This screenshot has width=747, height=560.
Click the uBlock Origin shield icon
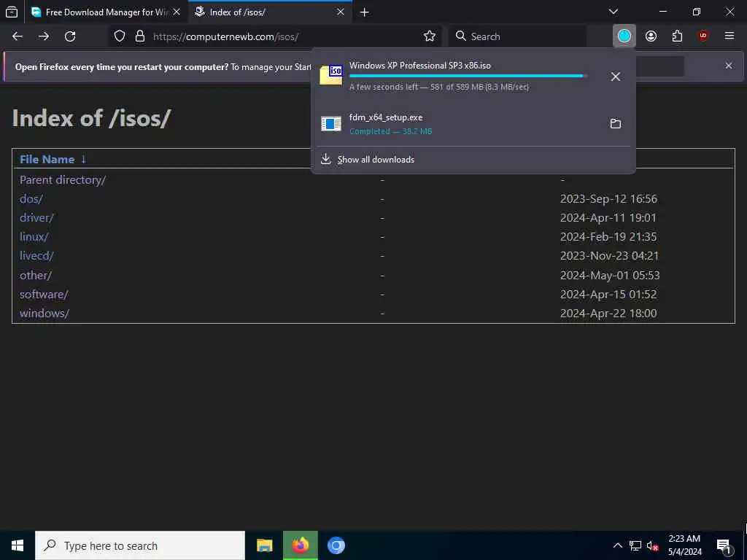click(703, 36)
